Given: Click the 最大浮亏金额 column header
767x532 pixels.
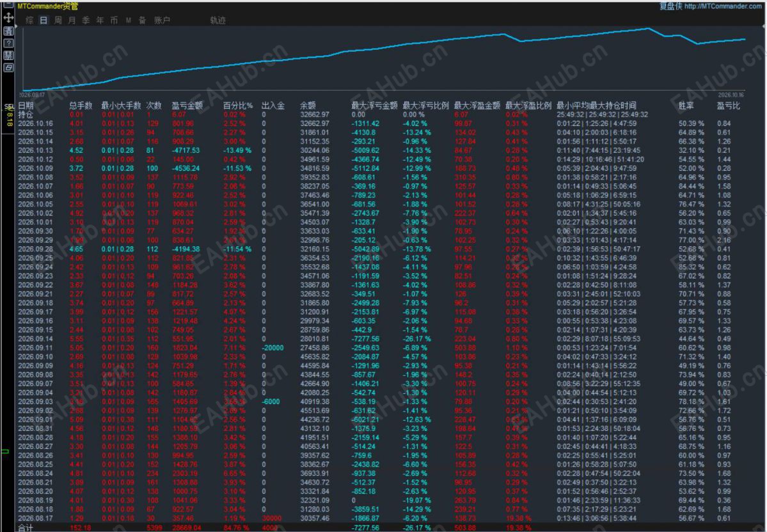Looking at the screenshot, I should click(374, 105).
